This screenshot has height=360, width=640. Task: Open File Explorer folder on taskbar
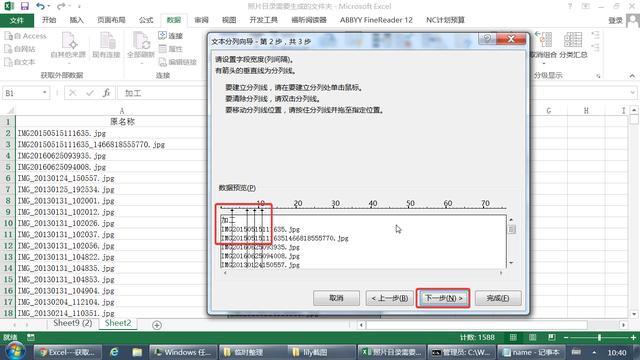(x=137, y=352)
